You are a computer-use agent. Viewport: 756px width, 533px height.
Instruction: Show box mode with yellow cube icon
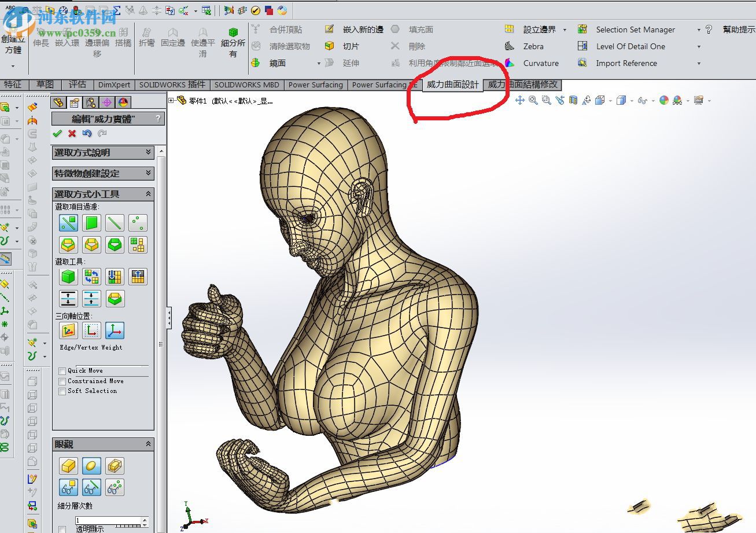[x=68, y=465]
